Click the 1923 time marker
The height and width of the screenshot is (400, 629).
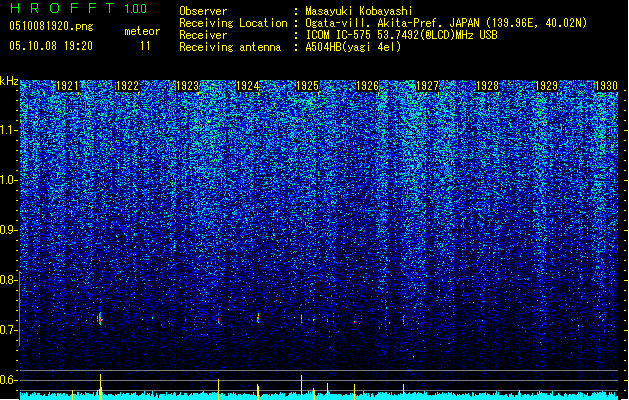(x=187, y=86)
